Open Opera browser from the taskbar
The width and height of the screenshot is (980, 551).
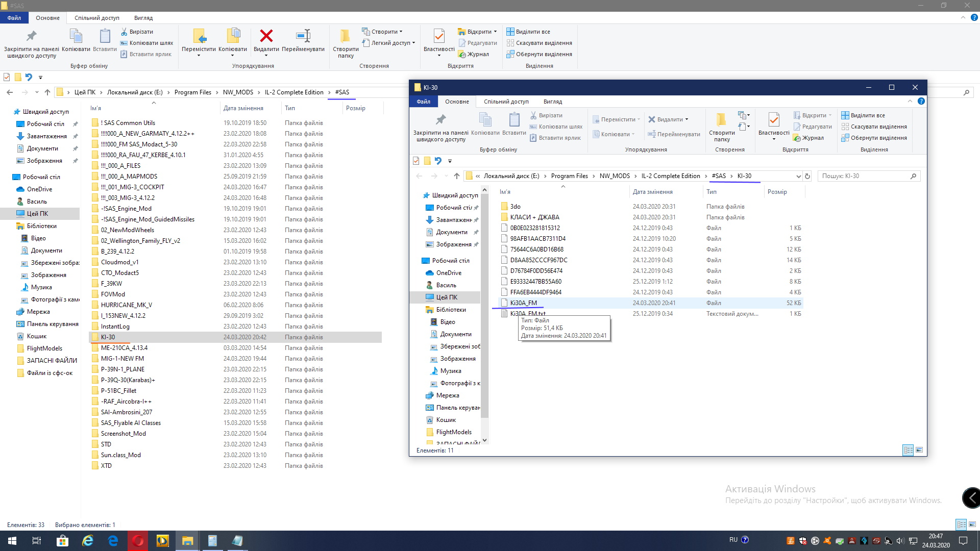(x=138, y=541)
